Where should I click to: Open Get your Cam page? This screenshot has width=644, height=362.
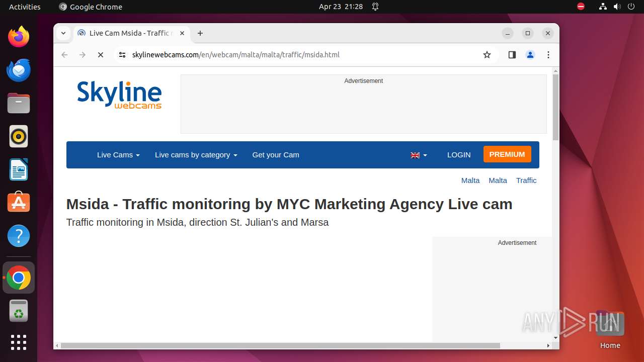pyautogui.click(x=276, y=155)
